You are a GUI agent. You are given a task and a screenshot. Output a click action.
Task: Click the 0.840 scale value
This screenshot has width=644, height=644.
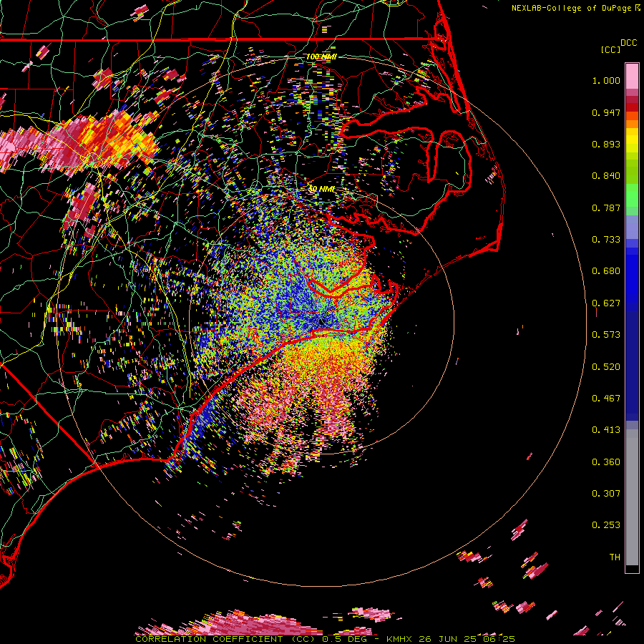tap(606, 176)
